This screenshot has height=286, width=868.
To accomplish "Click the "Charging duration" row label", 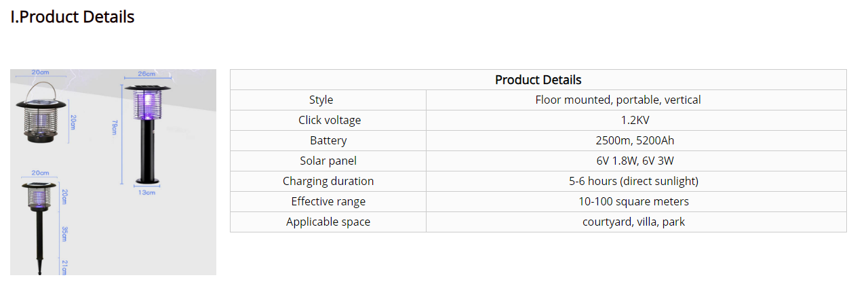I will tap(328, 182).
